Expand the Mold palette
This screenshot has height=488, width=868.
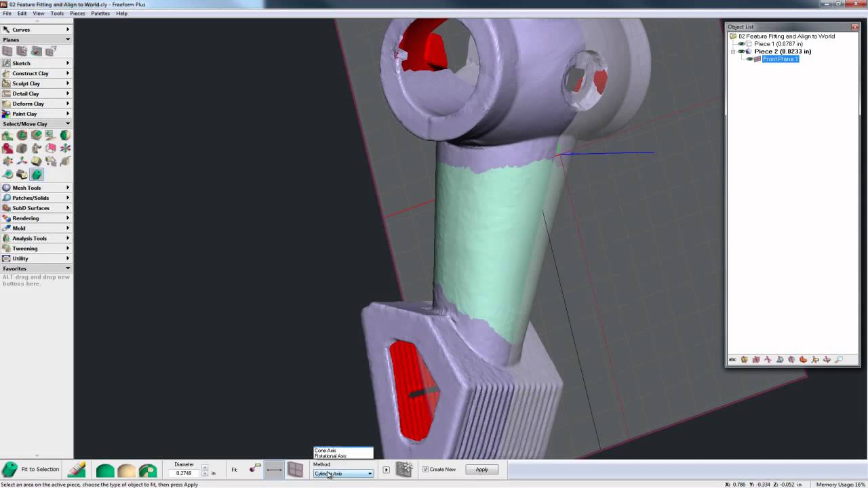(x=37, y=228)
